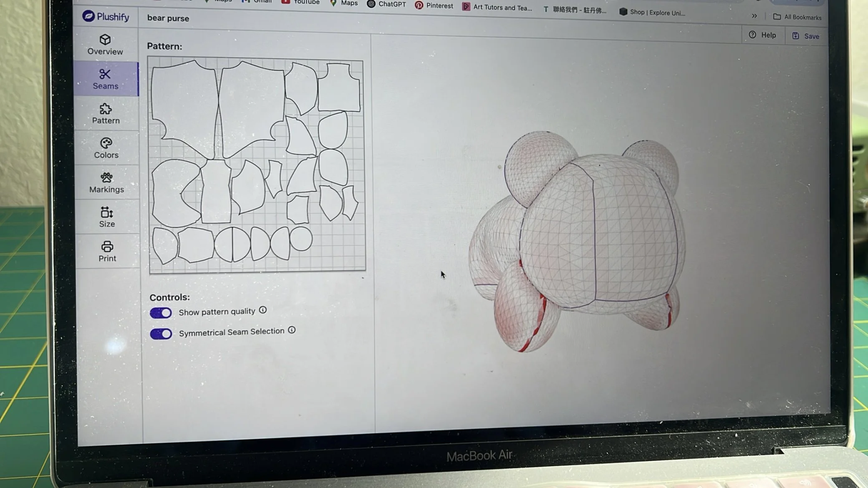Click the bear purse project title

(x=168, y=18)
